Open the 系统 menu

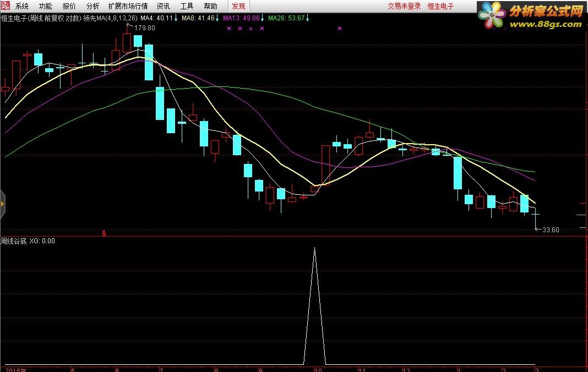point(22,6)
